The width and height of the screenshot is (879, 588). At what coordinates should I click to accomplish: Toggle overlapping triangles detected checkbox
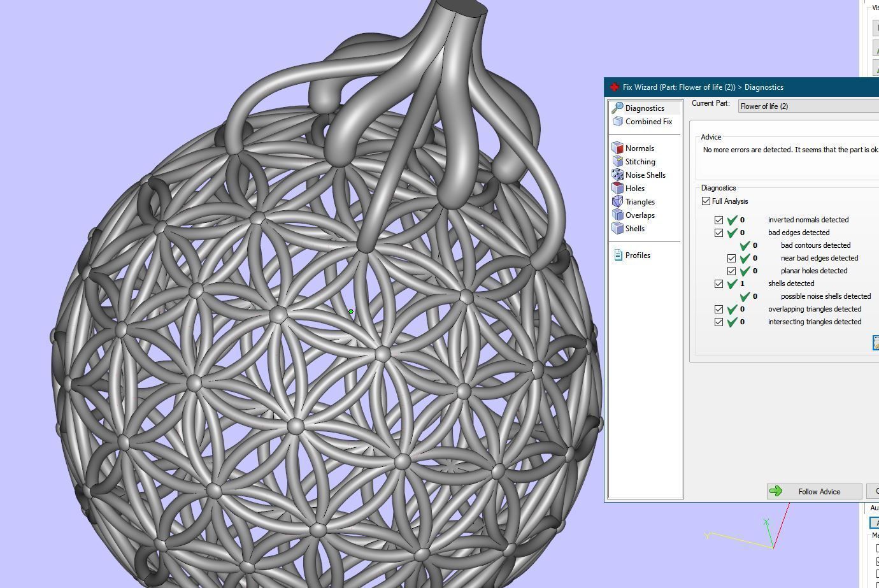coord(718,309)
